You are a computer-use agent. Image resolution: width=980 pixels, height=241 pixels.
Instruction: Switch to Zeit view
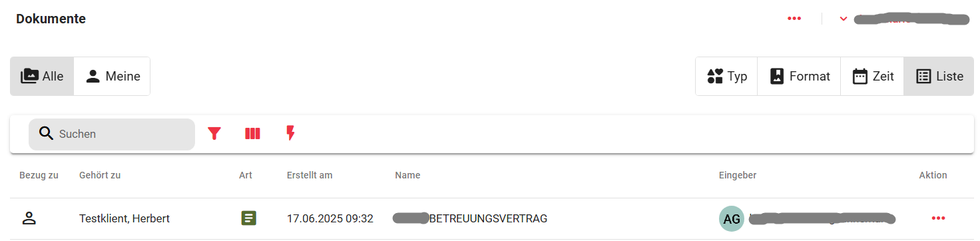(872, 76)
